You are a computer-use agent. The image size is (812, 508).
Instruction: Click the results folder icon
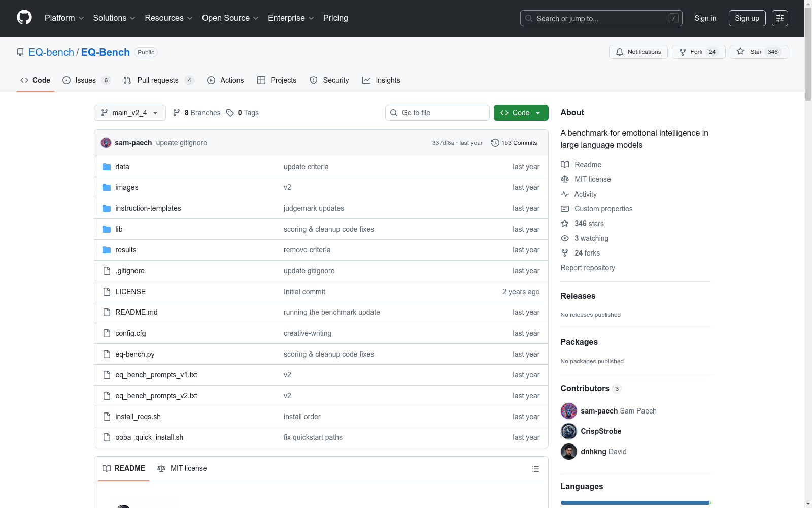tap(107, 250)
